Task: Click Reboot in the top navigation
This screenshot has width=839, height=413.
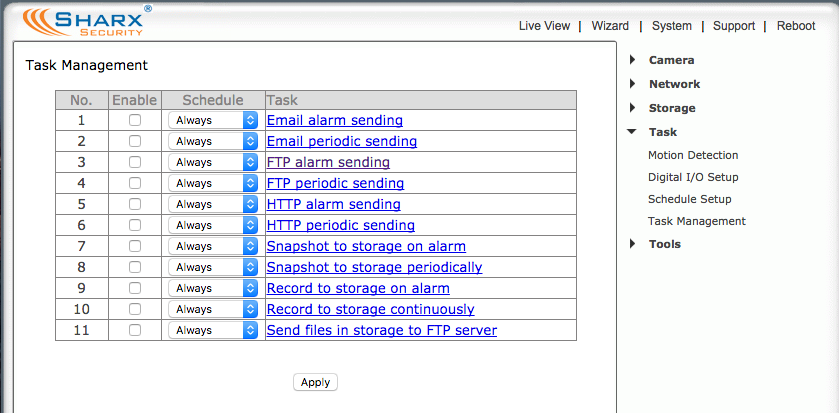Action: point(796,26)
